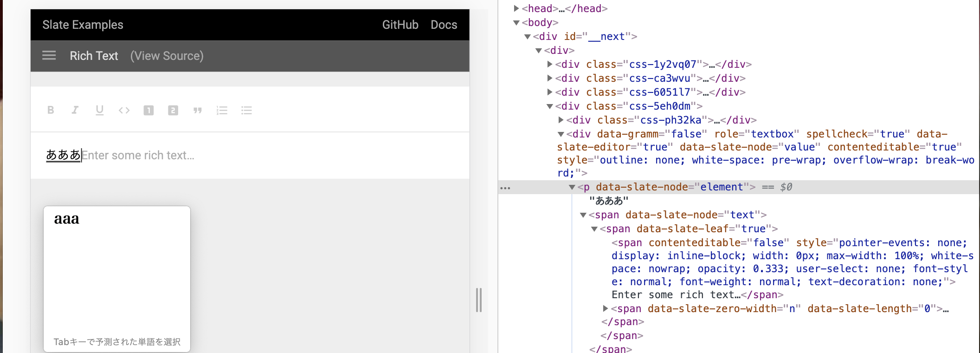Apply bulleted list icon
Image resolution: width=980 pixels, height=353 pixels.
[246, 110]
